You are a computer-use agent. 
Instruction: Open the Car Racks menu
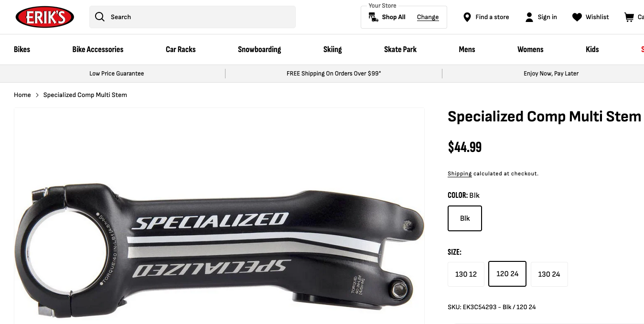181,49
